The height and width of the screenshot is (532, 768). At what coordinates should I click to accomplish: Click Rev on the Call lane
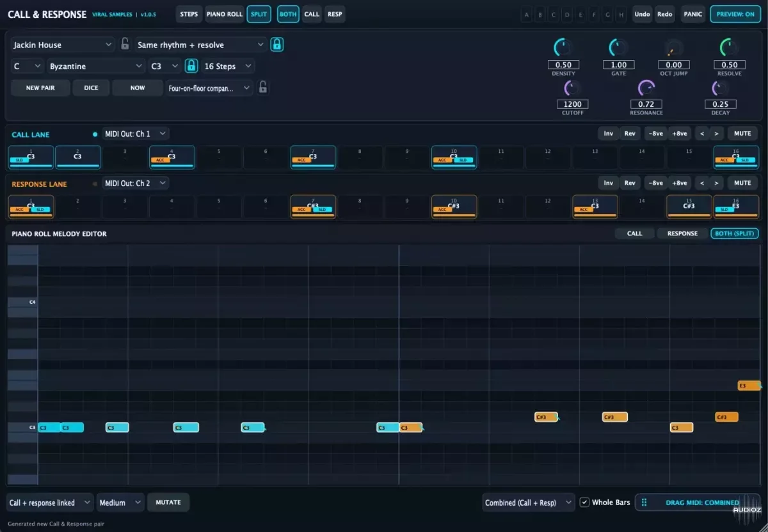(x=630, y=134)
